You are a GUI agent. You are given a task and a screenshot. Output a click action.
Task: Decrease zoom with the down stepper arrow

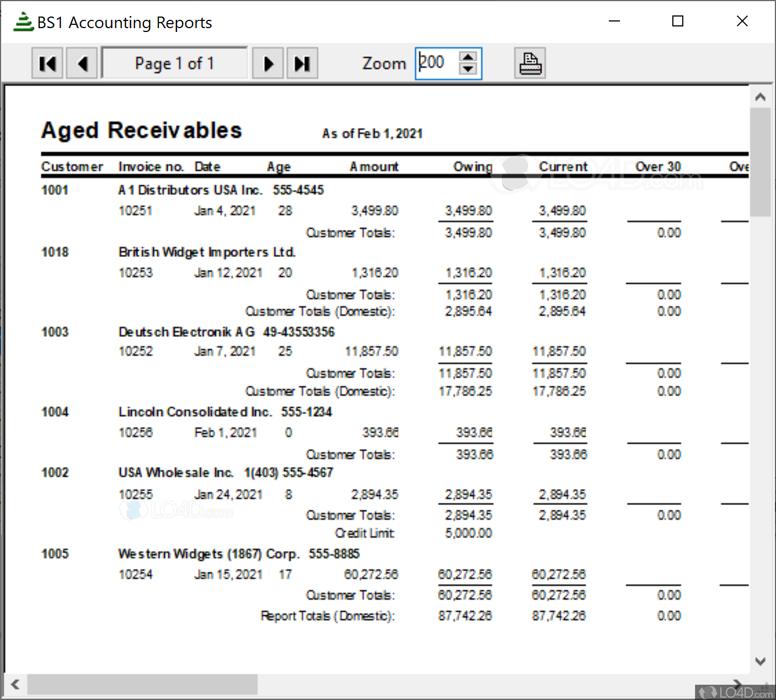point(468,69)
